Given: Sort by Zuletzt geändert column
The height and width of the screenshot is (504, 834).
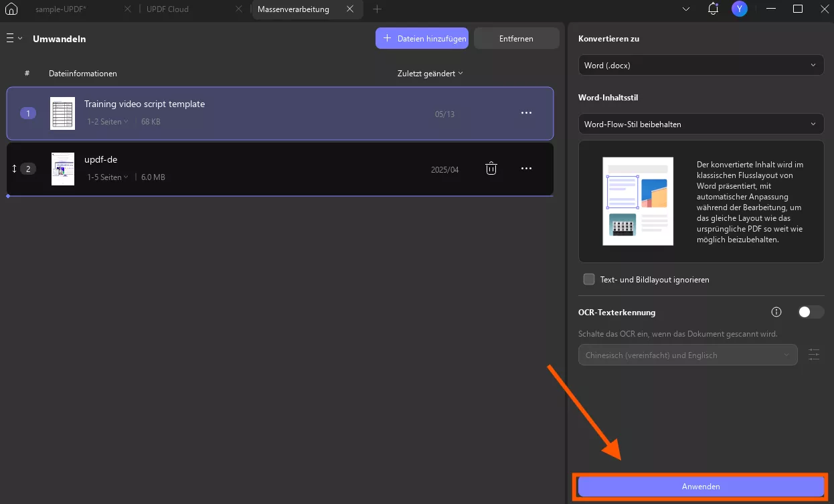Looking at the screenshot, I should point(430,74).
